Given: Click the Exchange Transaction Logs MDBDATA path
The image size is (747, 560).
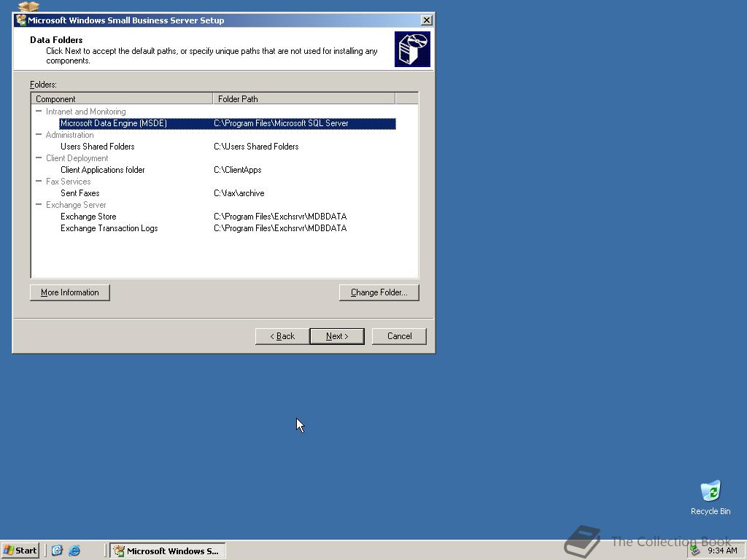Looking at the screenshot, I should pos(280,228).
